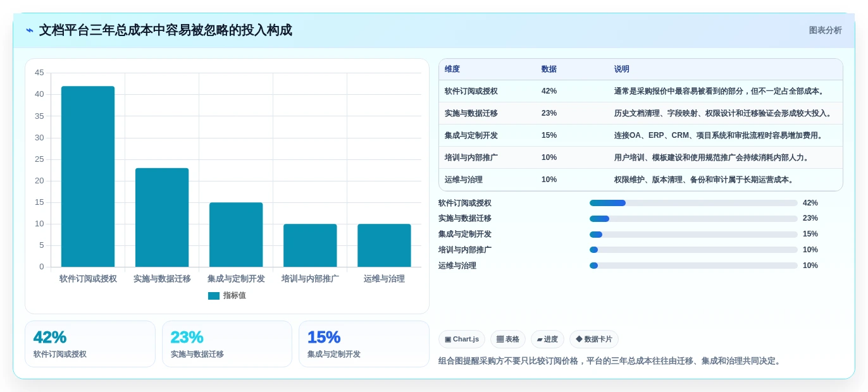Click the y-axis value 45
868x392 pixels.
pyautogui.click(x=39, y=73)
